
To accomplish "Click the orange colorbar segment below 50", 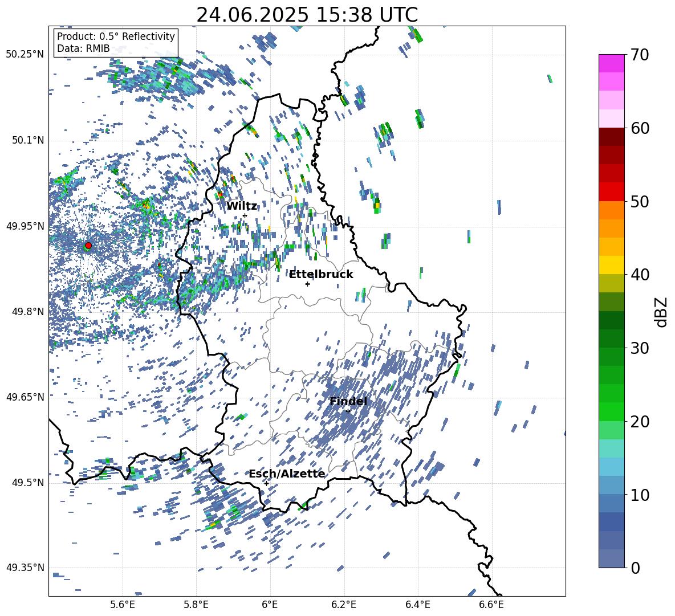I will 612,210.
